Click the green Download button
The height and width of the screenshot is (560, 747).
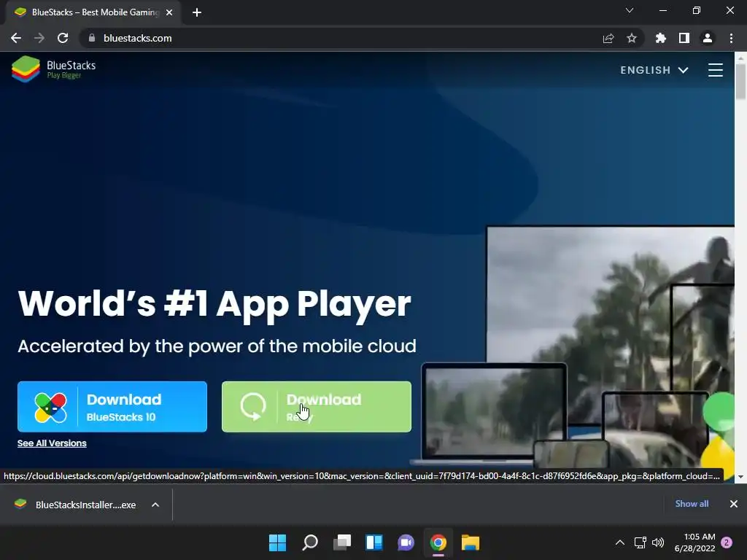pos(317,407)
